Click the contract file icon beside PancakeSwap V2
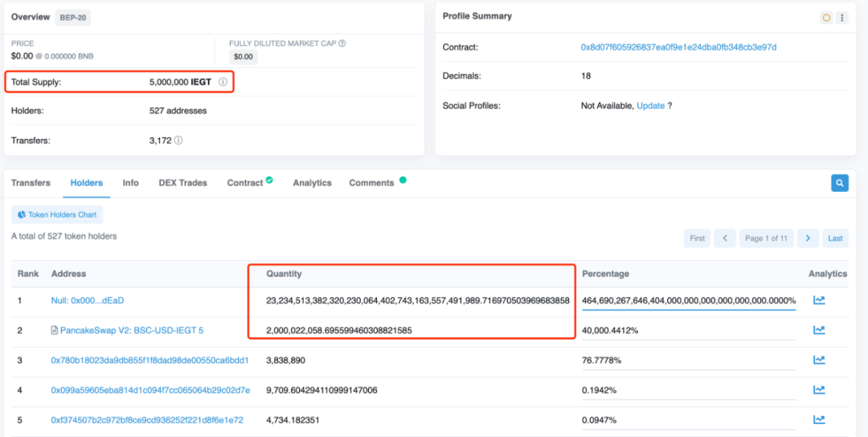This screenshot has width=868, height=437. click(55, 330)
